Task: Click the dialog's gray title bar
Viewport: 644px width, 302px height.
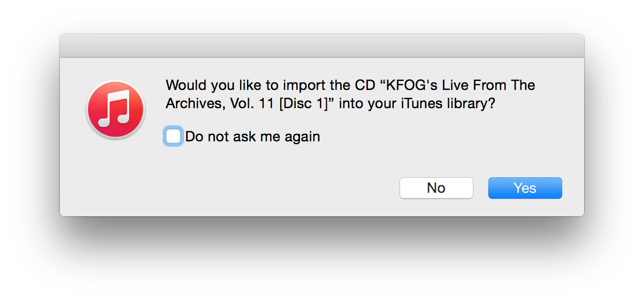Action: point(322,46)
